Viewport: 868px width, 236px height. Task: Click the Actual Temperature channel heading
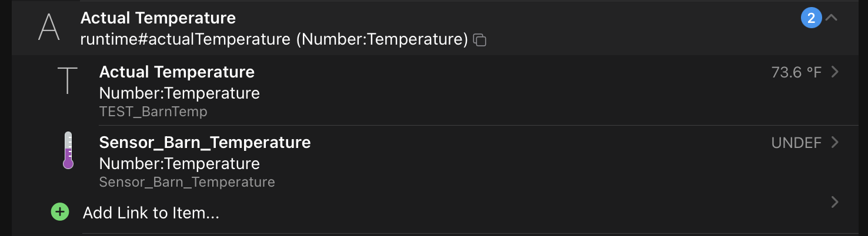(x=158, y=18)
